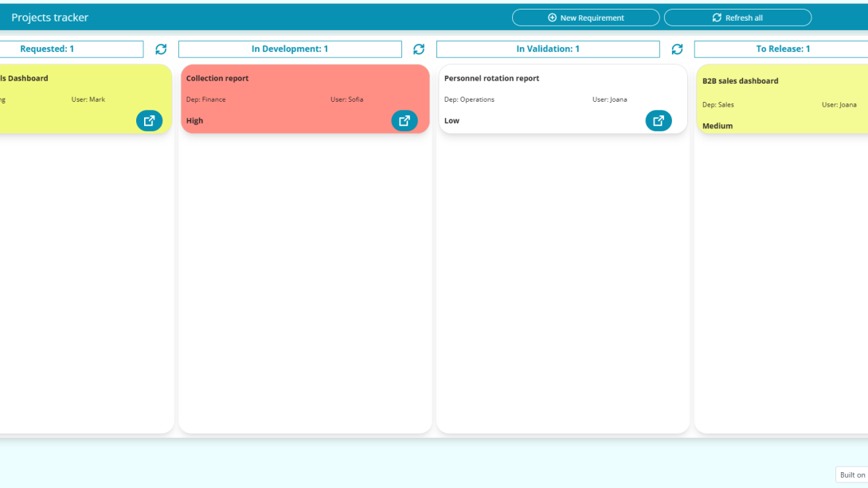Click the refresh icon beside Requested column
Image resolution: width=868 pixels, height=488 pixels.
pyautogui.click(x=161, y=49)
